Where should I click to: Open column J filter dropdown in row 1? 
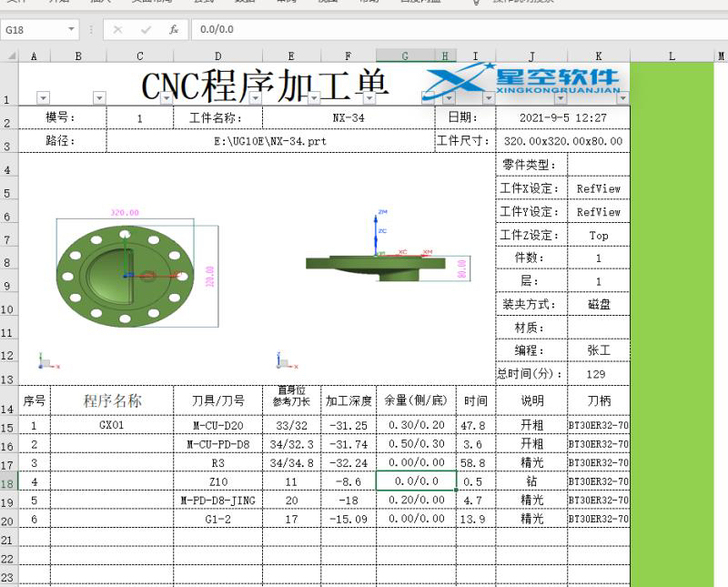(560, 98)
